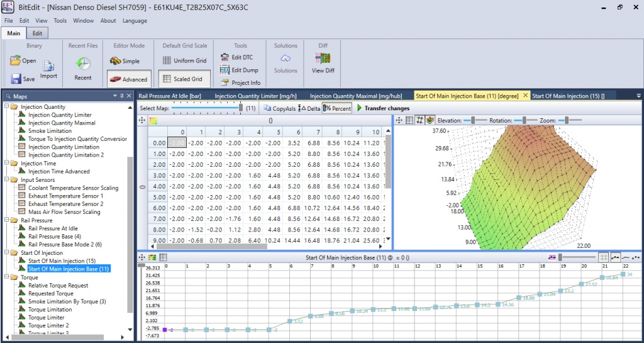The width and height of the screenshot is (644, 343).
Task: Select Start Of Main Injection (15) map
Action: point(62,261)
